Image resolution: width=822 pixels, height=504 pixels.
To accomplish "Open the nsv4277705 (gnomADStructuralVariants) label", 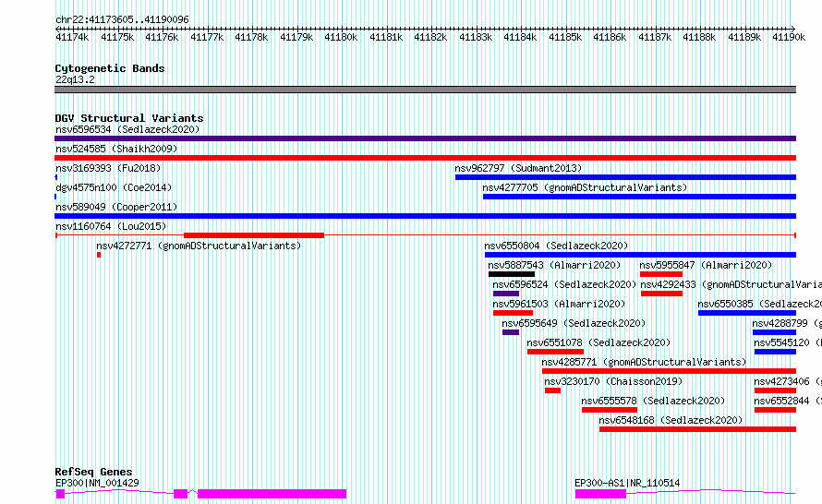I will coord(585,187).
